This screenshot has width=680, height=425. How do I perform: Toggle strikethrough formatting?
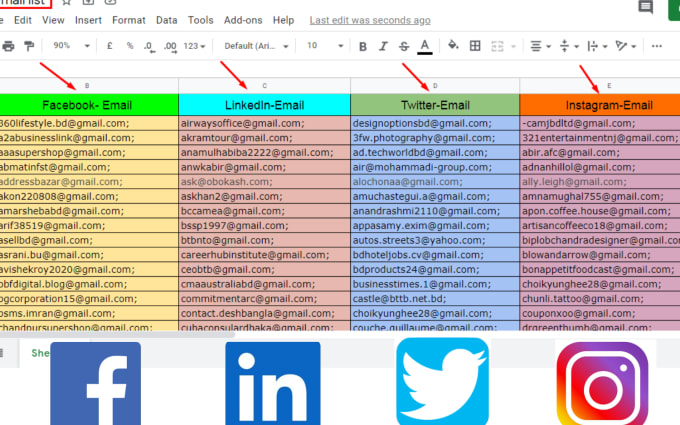click(404, 46)
